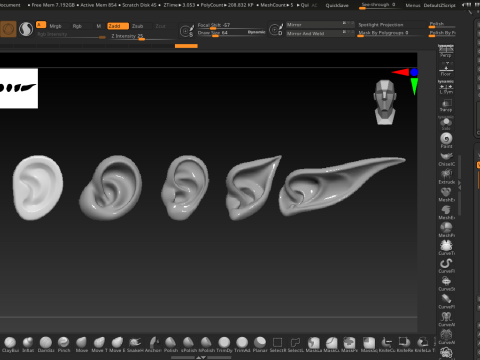Adjust the Focal Shift slider
480x360 pixels.
point(231,25)
